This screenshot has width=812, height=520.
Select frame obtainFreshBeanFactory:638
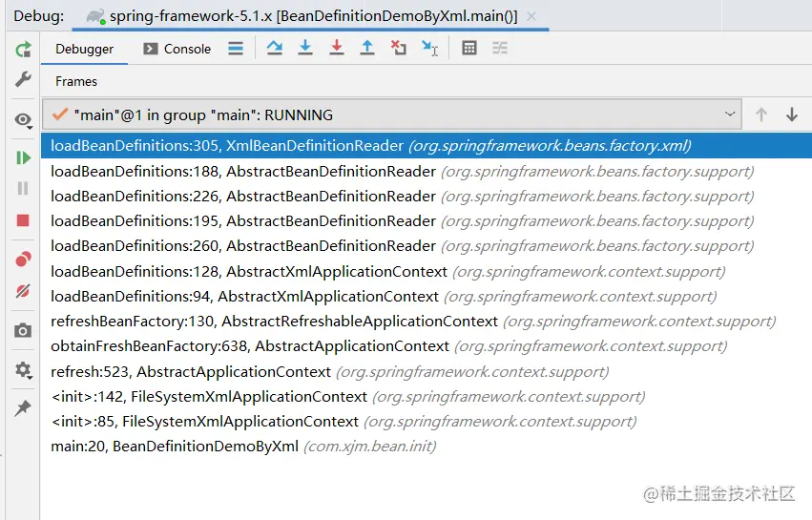427,346
